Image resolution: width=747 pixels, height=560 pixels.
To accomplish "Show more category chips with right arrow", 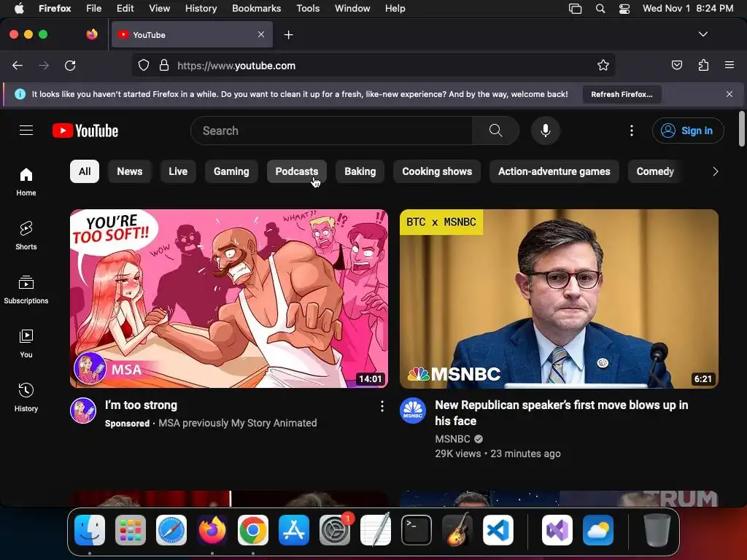I will click(715, 171).
